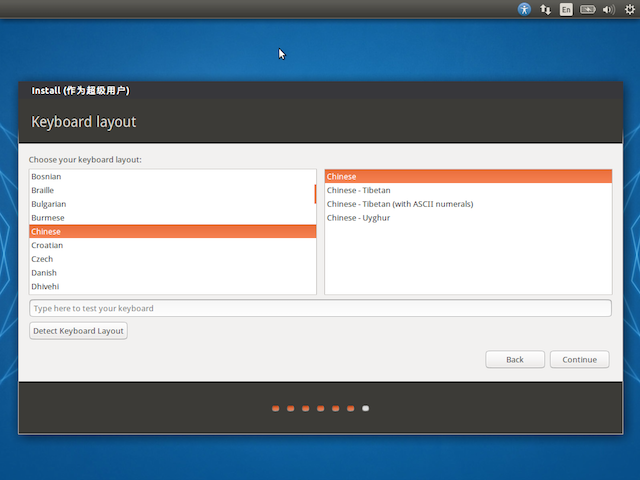Viewport: 640px width, 480px height.
Task: Open the accessibility menu icon
Action: coord(525,9)
